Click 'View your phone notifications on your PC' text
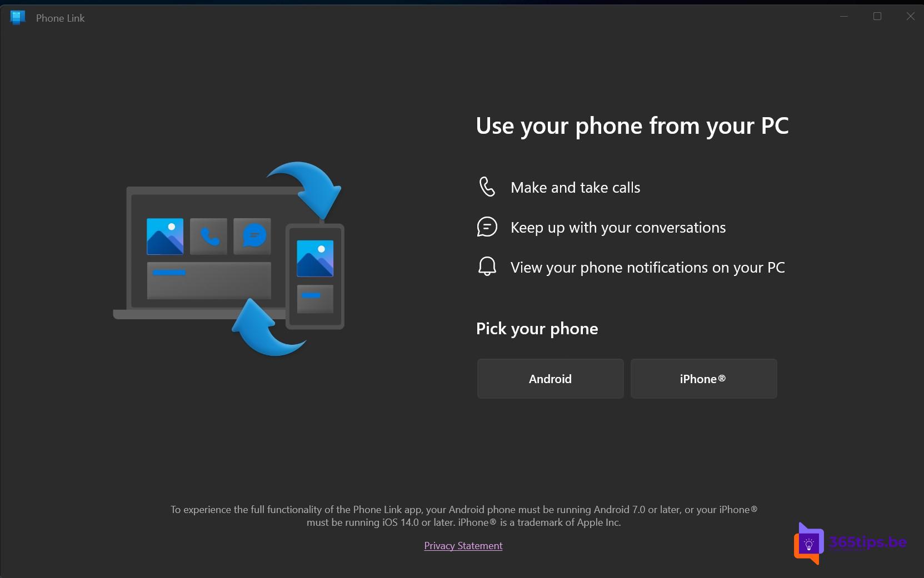The height and width of the screenshot is (578, 924). point(647,268)
